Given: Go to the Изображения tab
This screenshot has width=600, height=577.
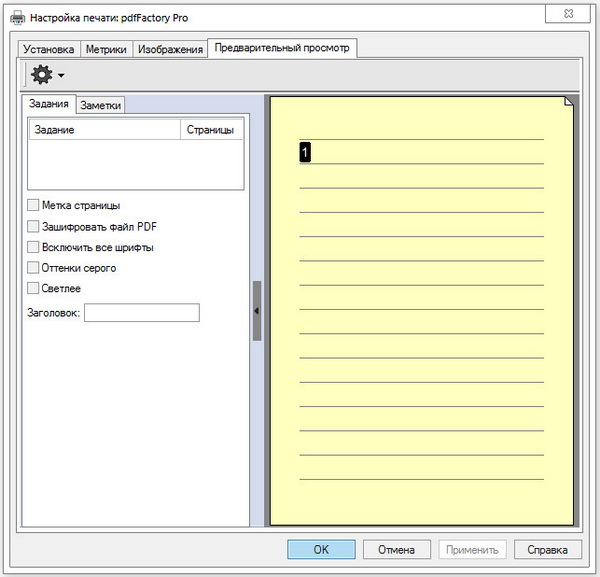Looking at the screenshot, I should tap(170, 49).
